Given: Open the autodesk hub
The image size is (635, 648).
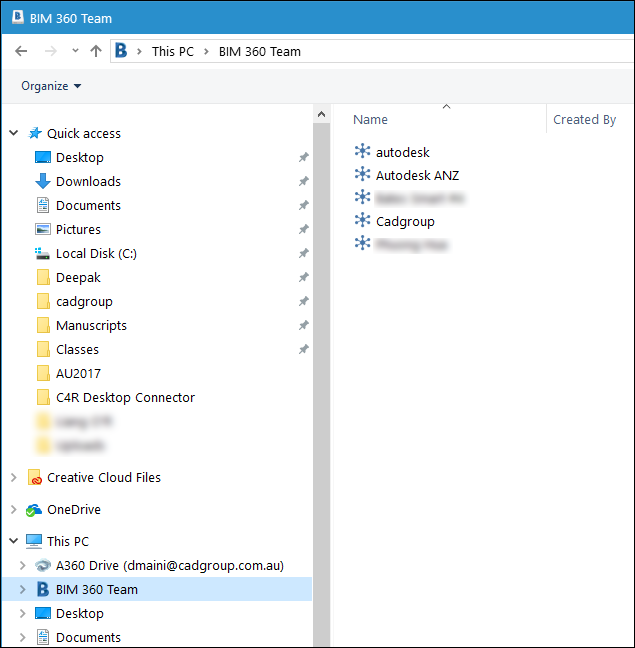Looking at the screenshot, I should (x=402, y=152).
